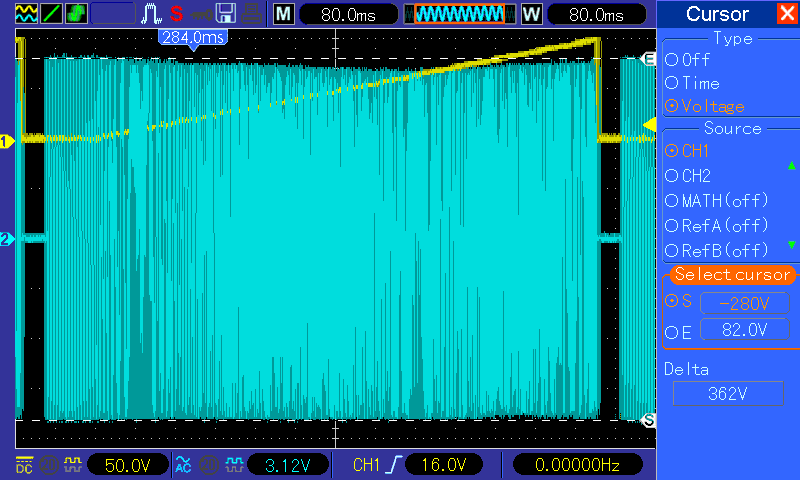
Task: Click the E cursor 82.0V value field
Action: 745,330
